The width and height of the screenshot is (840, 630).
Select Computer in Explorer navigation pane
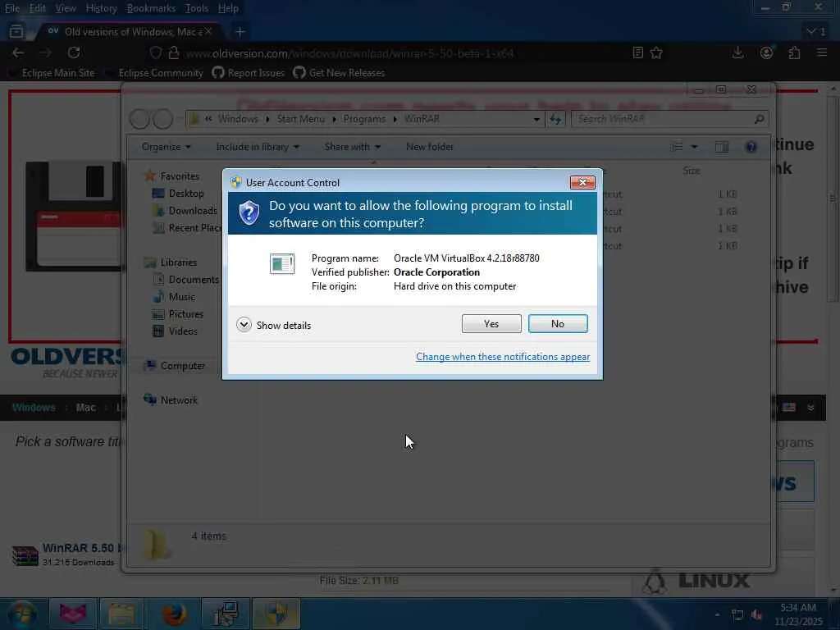point(174,366)
